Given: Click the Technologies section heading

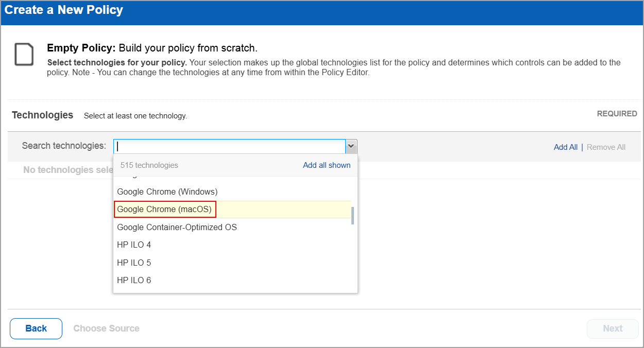Looking at the screenshot, I should [x=43, y=115].
